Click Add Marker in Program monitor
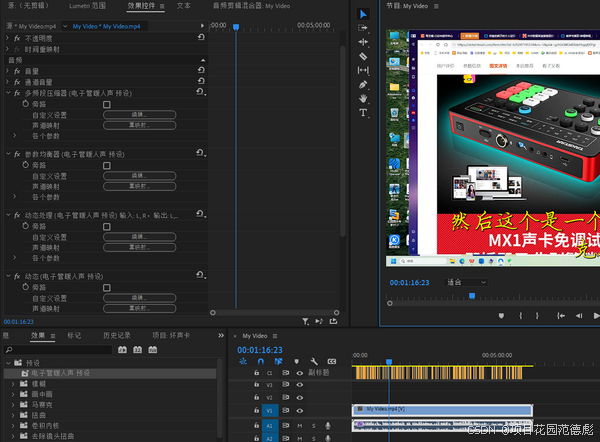This screenshot has height=442, width=600. (x=501, y=316)
